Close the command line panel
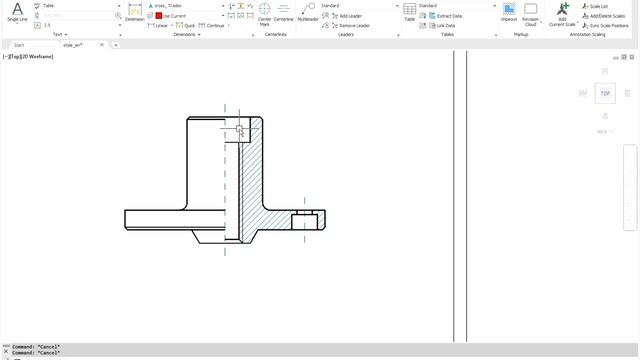The width and height of the screenshot is (640, 360). point(6,351)
